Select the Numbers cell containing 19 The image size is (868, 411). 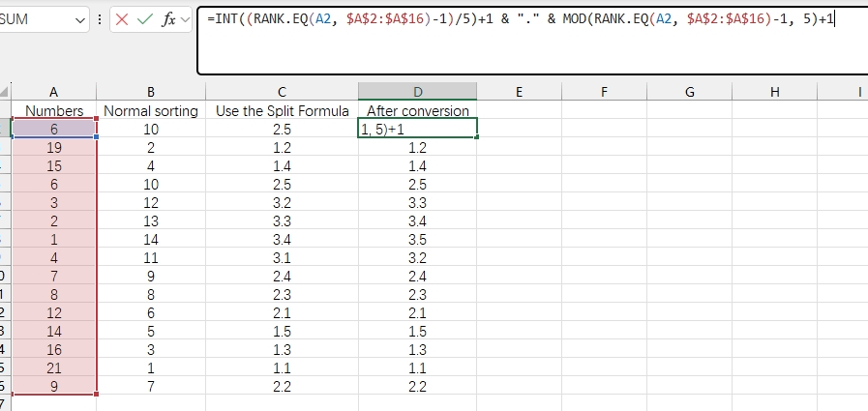tap(53, 148)
